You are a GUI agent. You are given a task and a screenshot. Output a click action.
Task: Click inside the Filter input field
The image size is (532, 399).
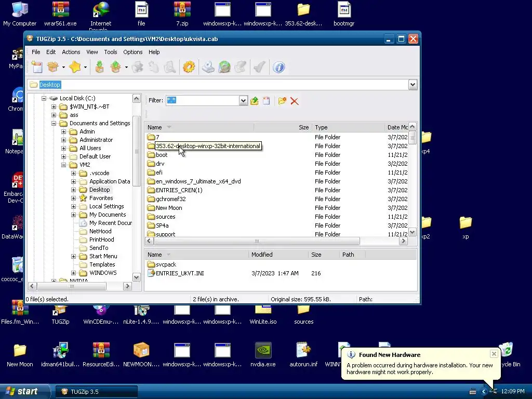(x=203, y=100)
